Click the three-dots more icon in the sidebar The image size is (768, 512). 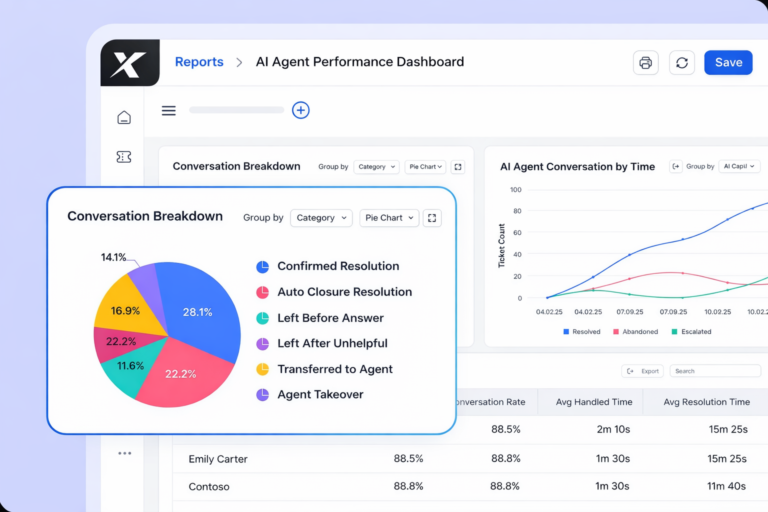(x=124, y=453)
